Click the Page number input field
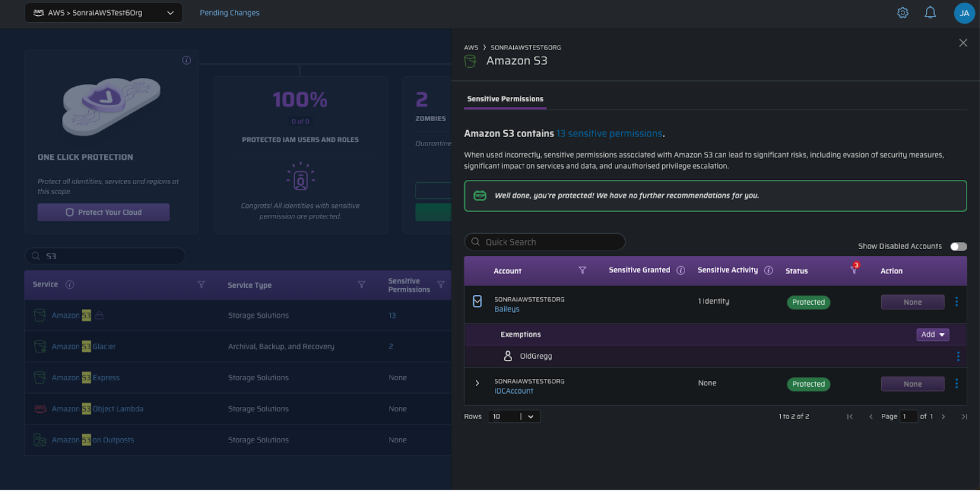The width and height of the screenshot is (980, 491). (909, 417)
